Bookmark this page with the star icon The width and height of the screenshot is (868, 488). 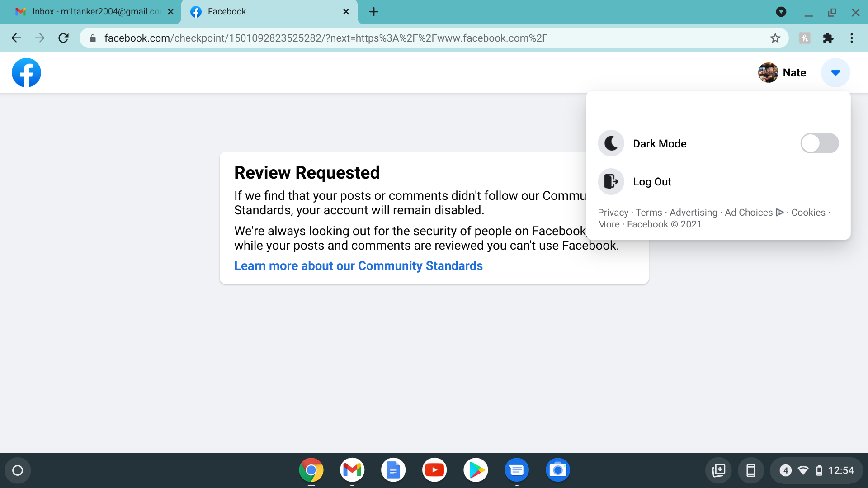click(x=775, y=38)
